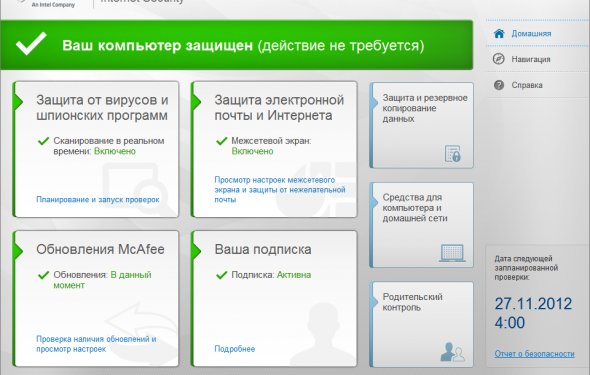Click the checkmark next to Обновления
The width and height of the screenshot is (590, 375).
tap(44, 275)
